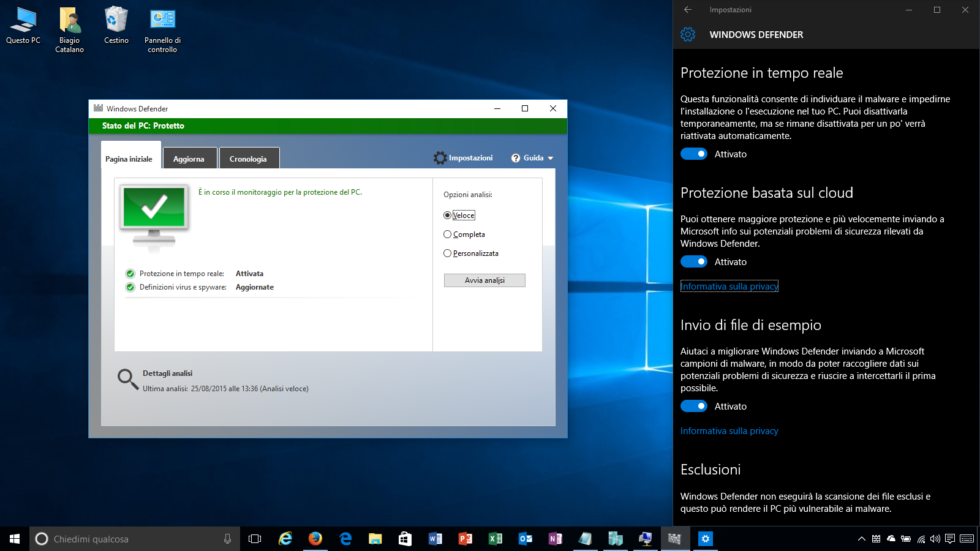Go back with the Impostazioni back arrow
This screenshot has width=980, height=551.
[688, 10]
